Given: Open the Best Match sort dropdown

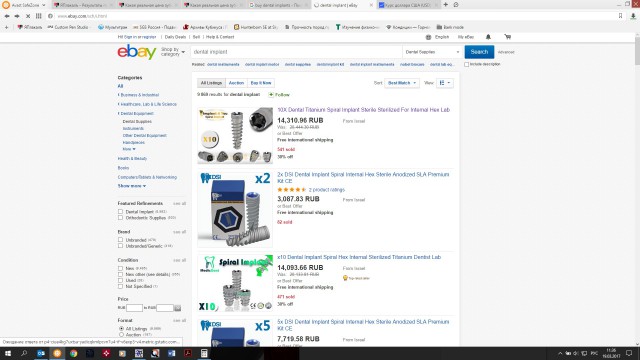Looking at the screenshot, I should 402,83.
